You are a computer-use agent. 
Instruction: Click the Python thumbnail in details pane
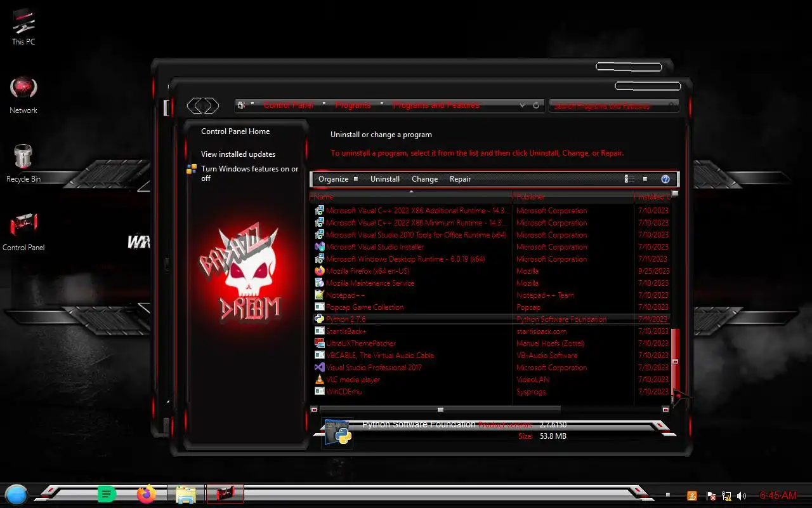tap(337, 434)
